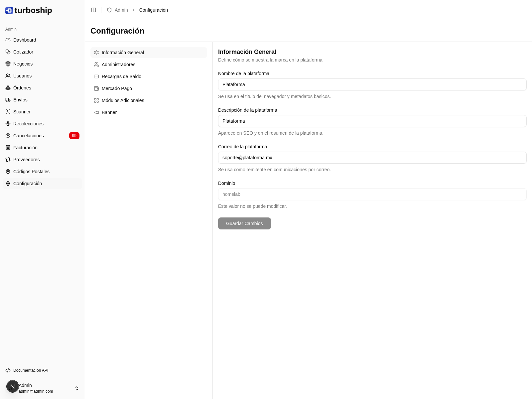Expand the Admin account switcher chevron
The image size is (532, 399).
pos(77,388)
